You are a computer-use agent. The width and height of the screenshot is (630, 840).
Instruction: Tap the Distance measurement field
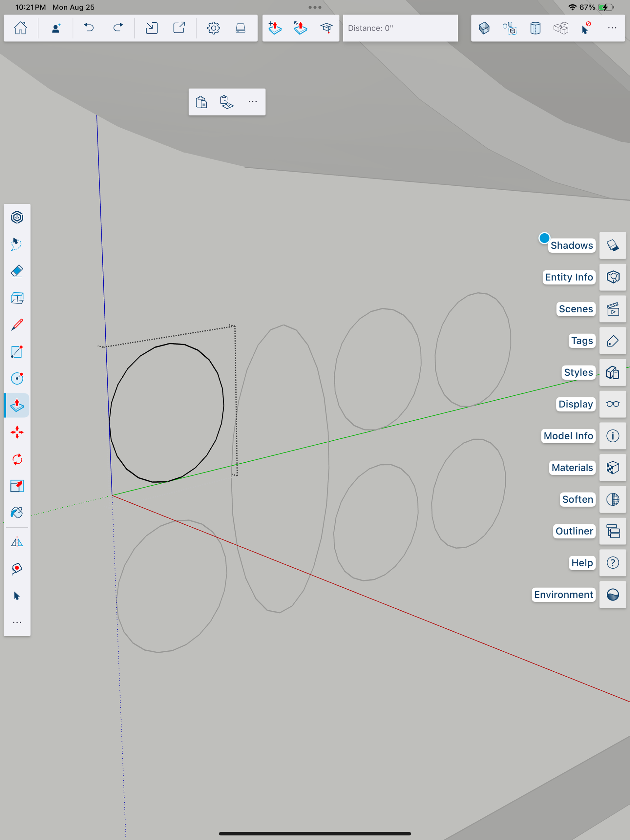pyautogui.click(x=400, y=28)
